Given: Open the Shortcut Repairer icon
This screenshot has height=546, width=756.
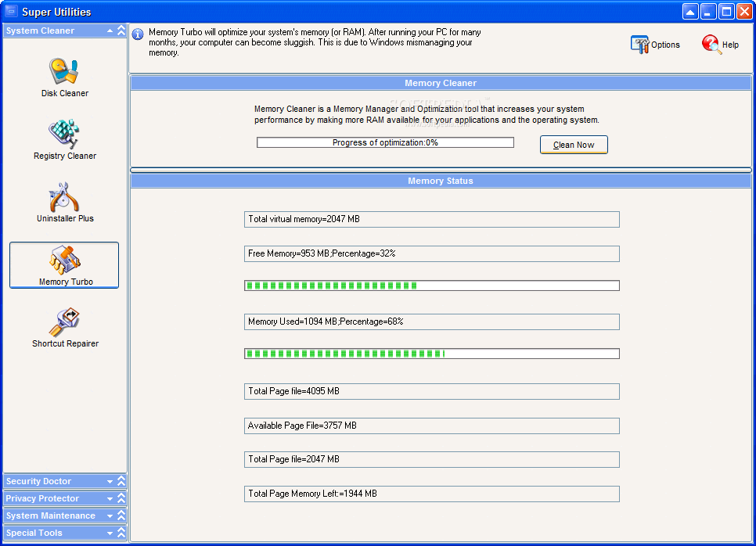Looking at the screenshot, I should point(63,322).
